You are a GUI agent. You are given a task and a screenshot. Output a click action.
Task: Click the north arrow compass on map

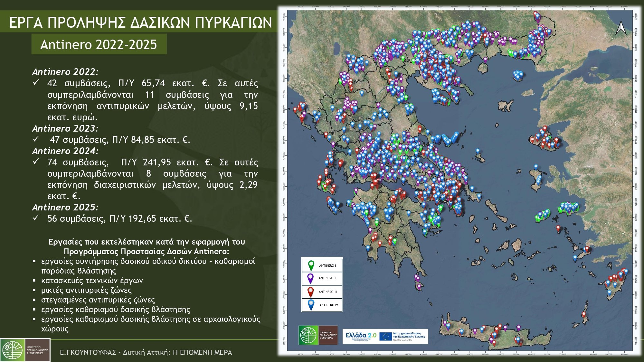pyautogui.click(x=621, y=27)
